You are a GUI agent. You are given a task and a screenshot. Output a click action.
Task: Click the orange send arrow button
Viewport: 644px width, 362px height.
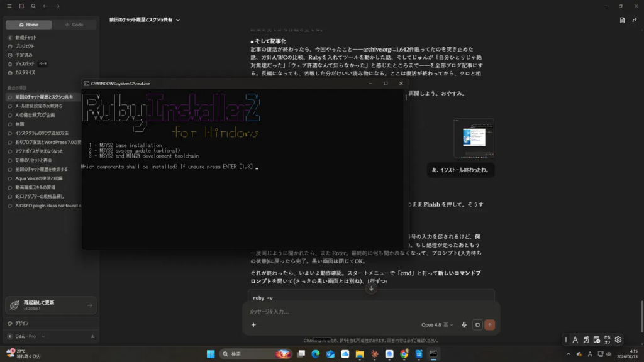[x=489, y=325]
